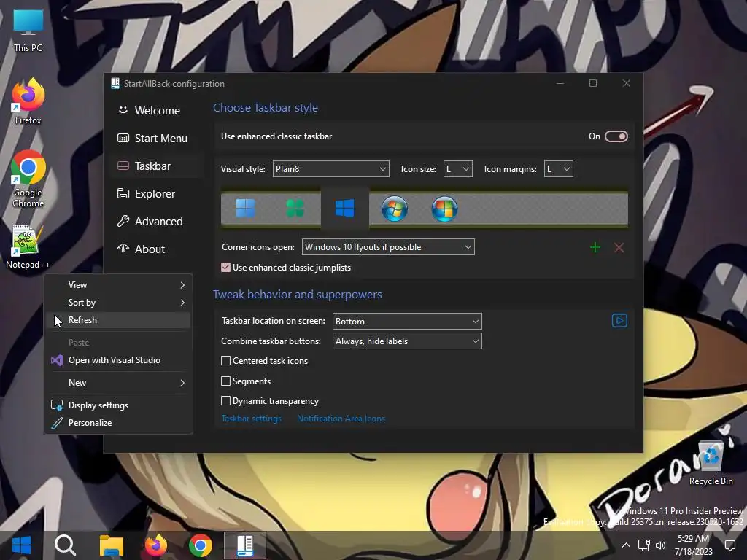Show hidden tray icons chevron
This screenshot has width=747, height=560.
pos(626,545)
